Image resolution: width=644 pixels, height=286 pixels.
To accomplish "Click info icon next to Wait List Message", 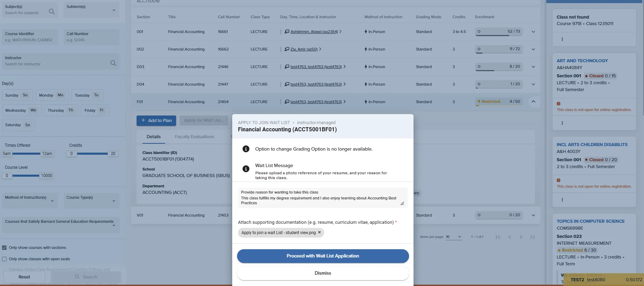I will point(246,169).
